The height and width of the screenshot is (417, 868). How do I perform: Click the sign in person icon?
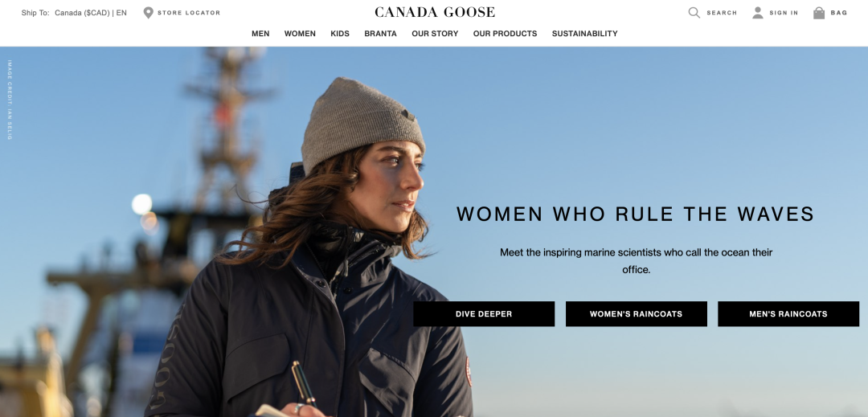tap(758, 13)
